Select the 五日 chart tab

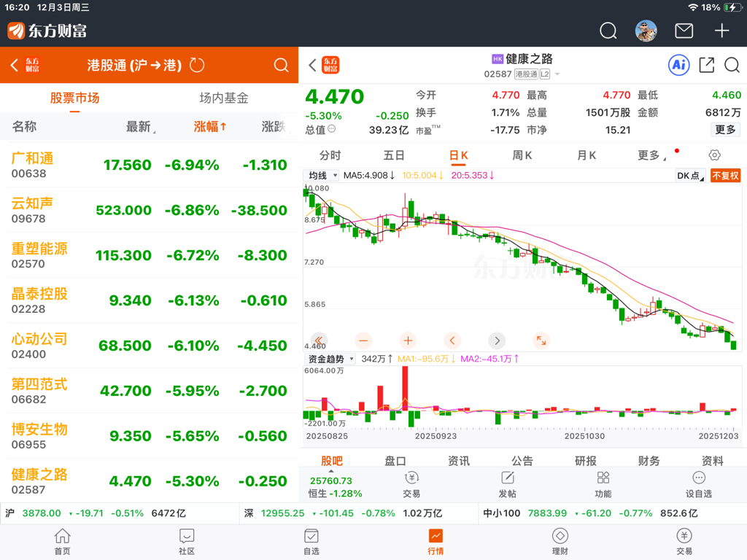point(394,155)
